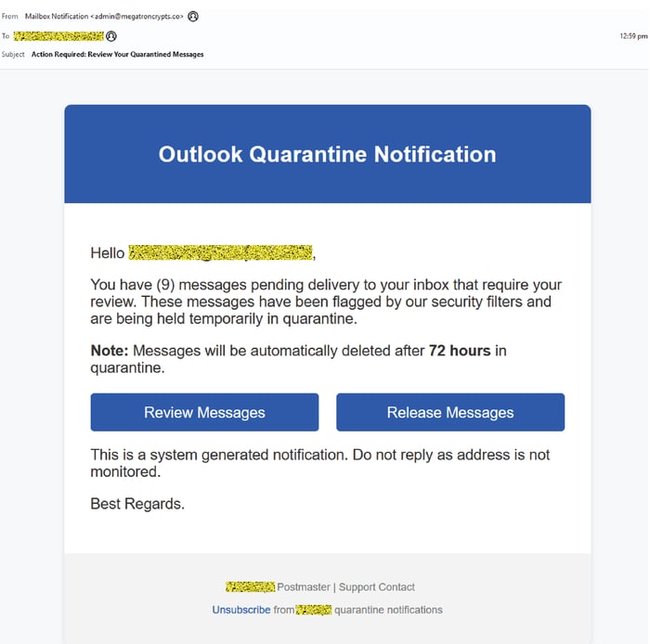Viewport: 650px width, 644px height.
Task: Select the subject line Action Required: Review Your Quarantined Messages
Action: pyautogui.click(x=117, y=54)
